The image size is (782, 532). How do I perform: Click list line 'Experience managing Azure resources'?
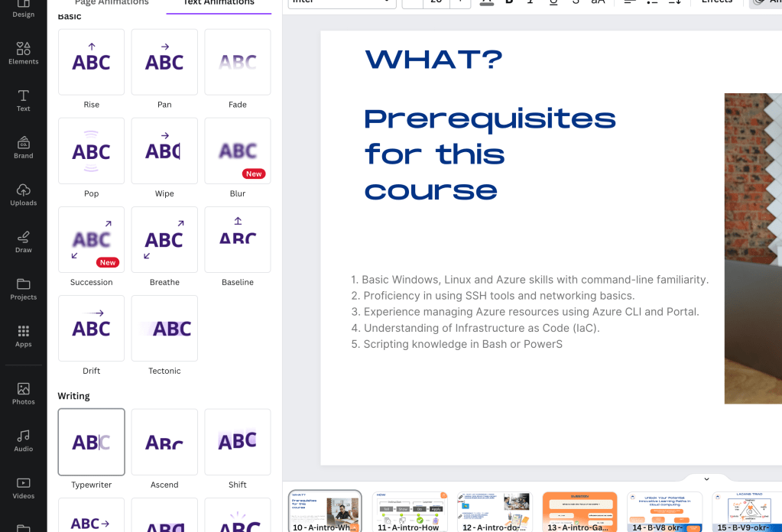tap(525, 312)
